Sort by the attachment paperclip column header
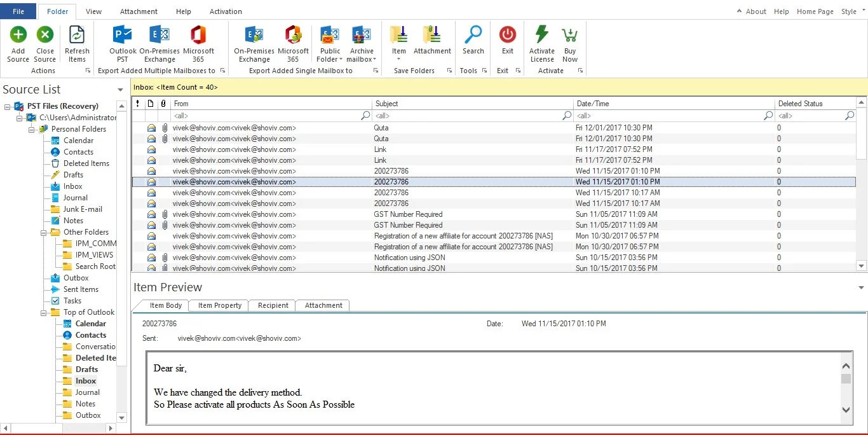The height and width of the screenshot is (435, 868). 164,104
